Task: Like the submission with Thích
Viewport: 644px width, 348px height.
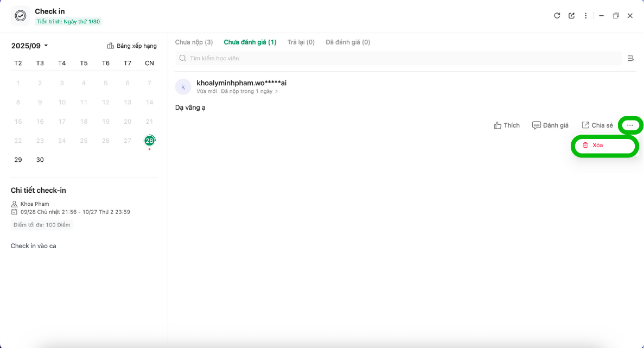Action: (507, 125)
